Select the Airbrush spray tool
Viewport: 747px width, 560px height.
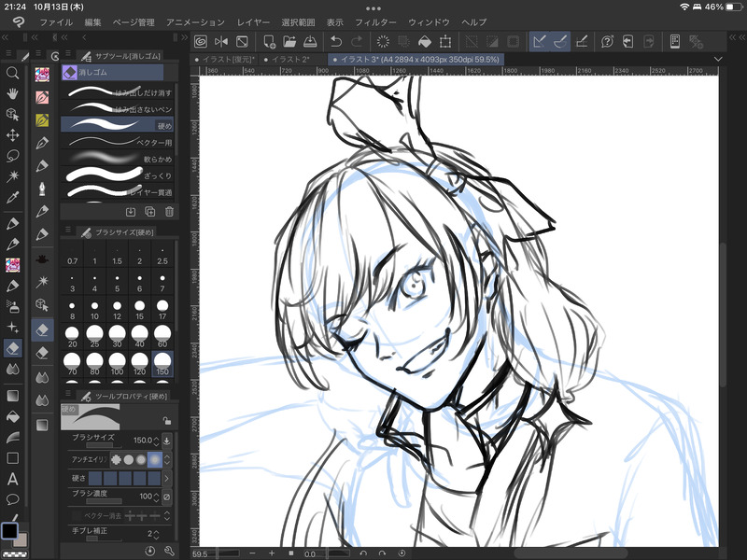coord(12,306)
